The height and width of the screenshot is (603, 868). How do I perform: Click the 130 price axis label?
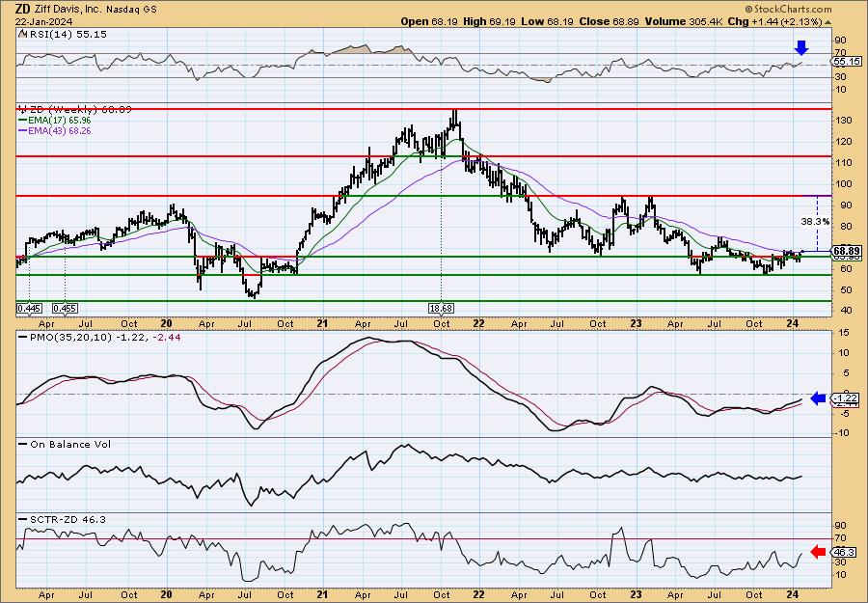[x=843, y=121]
